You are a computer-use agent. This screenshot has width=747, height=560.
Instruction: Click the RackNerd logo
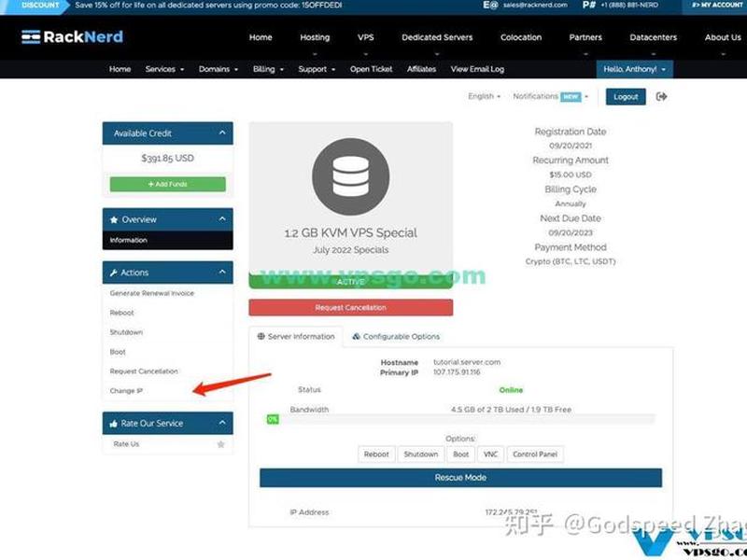click(73, 36)
